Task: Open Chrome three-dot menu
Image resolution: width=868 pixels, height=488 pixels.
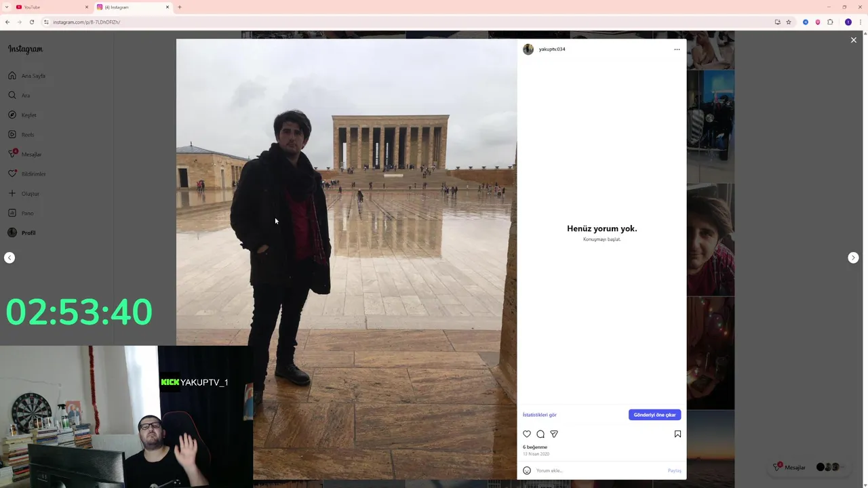Action: 860,22
